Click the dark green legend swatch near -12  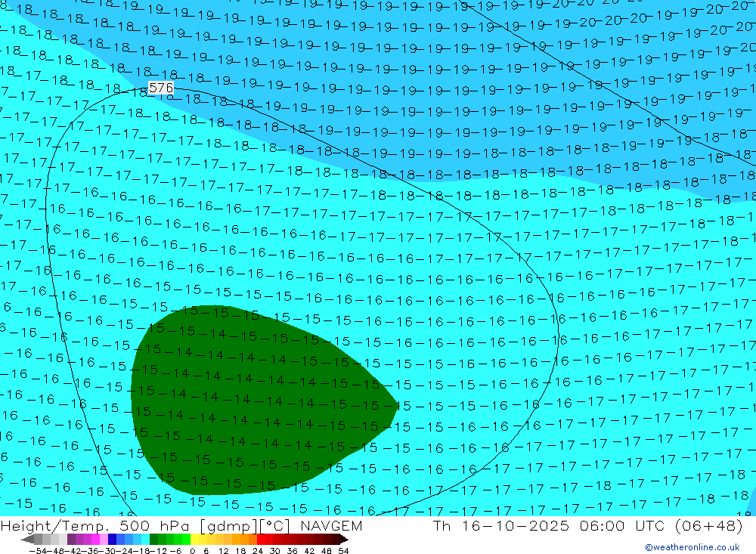tap(153, 539)
